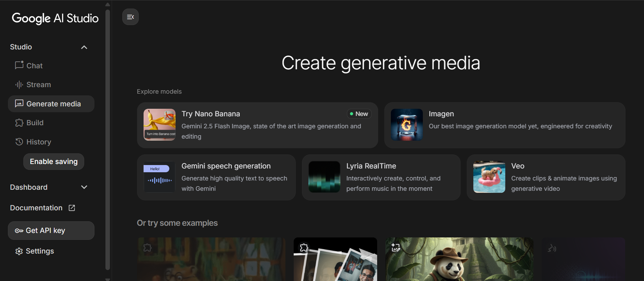Click the Veo dog on flamingo float thumbnail

489,177
